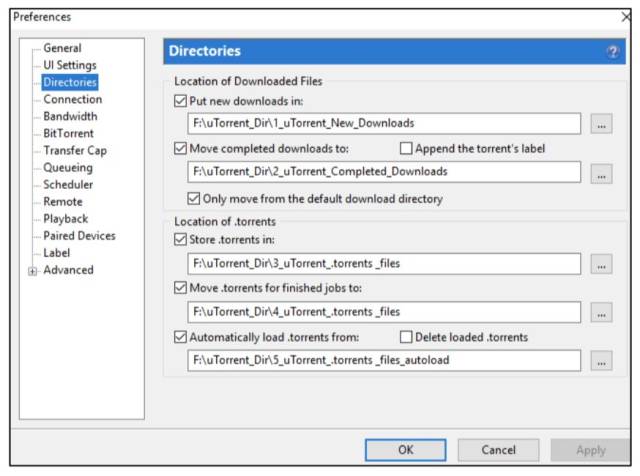Click OK to confirm preferences
Image resolution: width=640 pixels, height=476 pixels.
[x=405, y=450]
